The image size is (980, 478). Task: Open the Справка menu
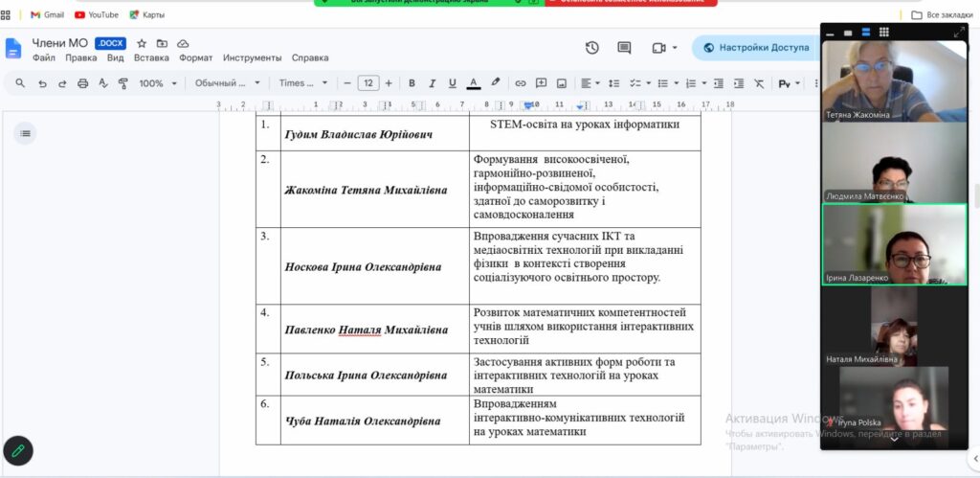point(310,57)
